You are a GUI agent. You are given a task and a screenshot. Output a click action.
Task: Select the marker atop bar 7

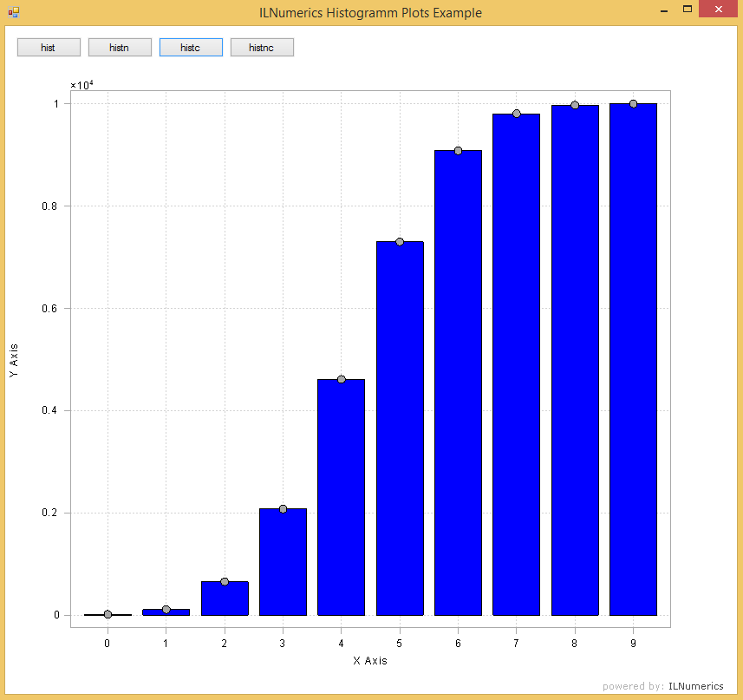point(517,114)
